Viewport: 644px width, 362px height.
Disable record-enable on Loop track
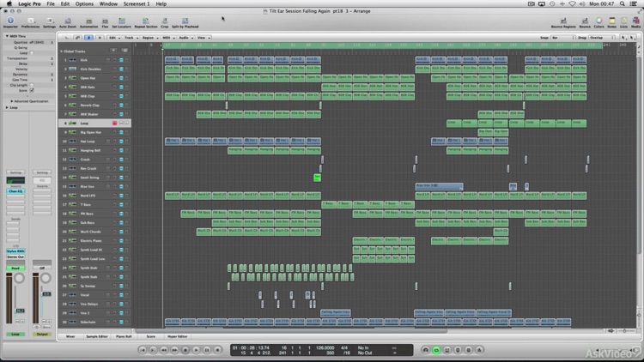click(x=114, y=124)
